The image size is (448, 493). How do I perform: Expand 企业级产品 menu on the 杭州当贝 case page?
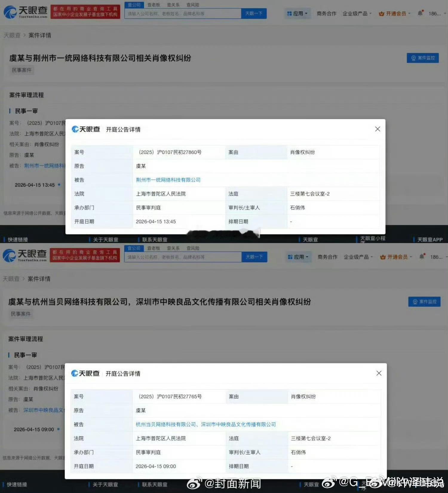pos(358,257)
